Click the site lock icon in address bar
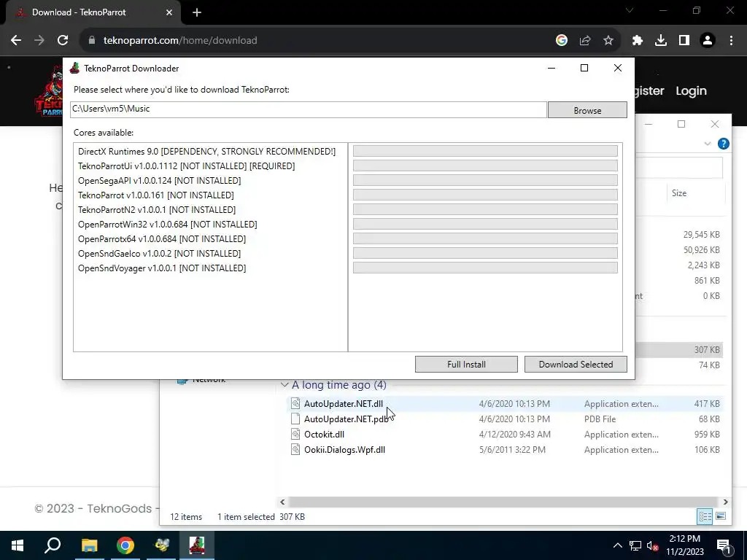 [92, 41]
